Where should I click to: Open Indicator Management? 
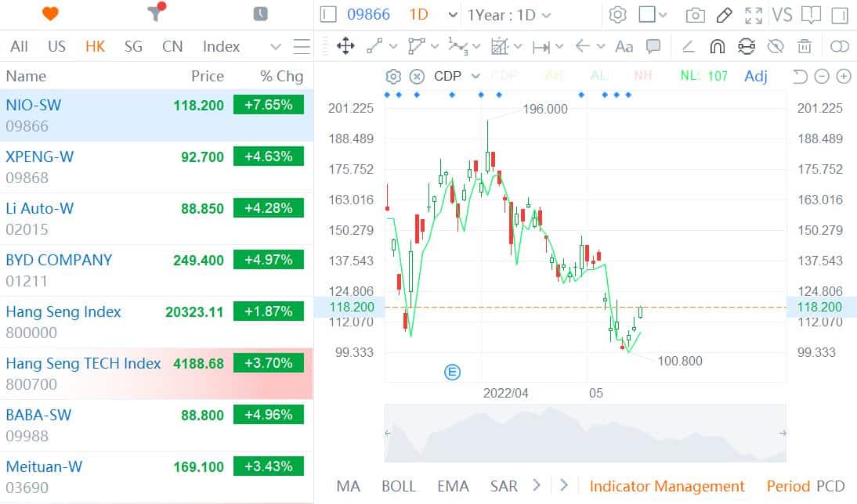pos(667,486)
